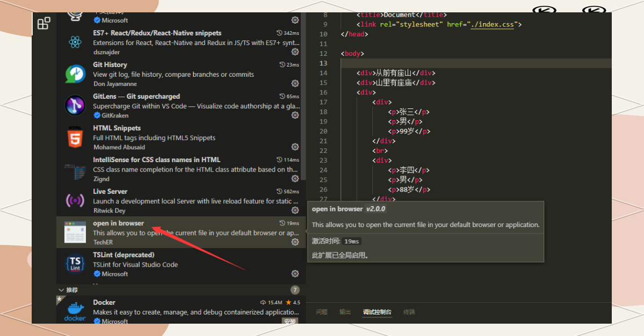The height and width of the screenshot is (336, 644).
Task: Open manage gear for HTML Snippets
Action: [295, 147]
